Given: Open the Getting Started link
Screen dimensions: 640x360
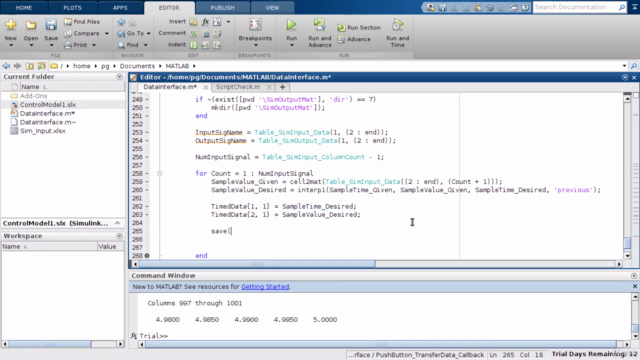Looking at the screenshot, I should (265, 287).
